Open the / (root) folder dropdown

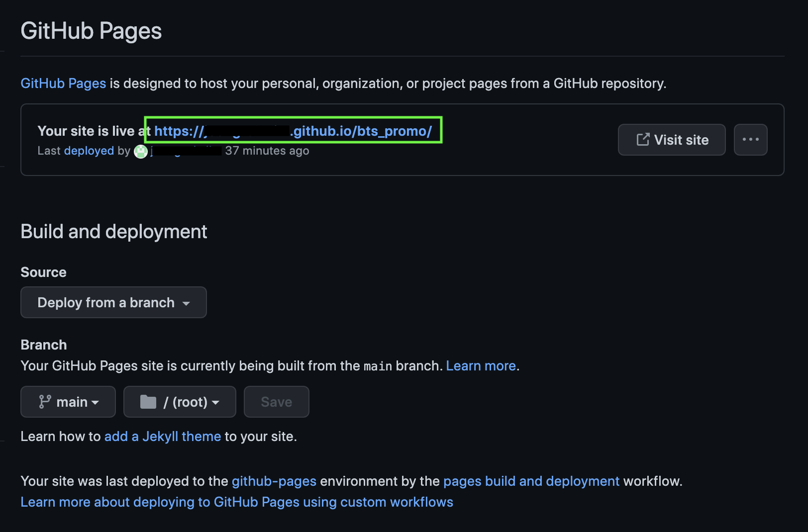[180, 402]
